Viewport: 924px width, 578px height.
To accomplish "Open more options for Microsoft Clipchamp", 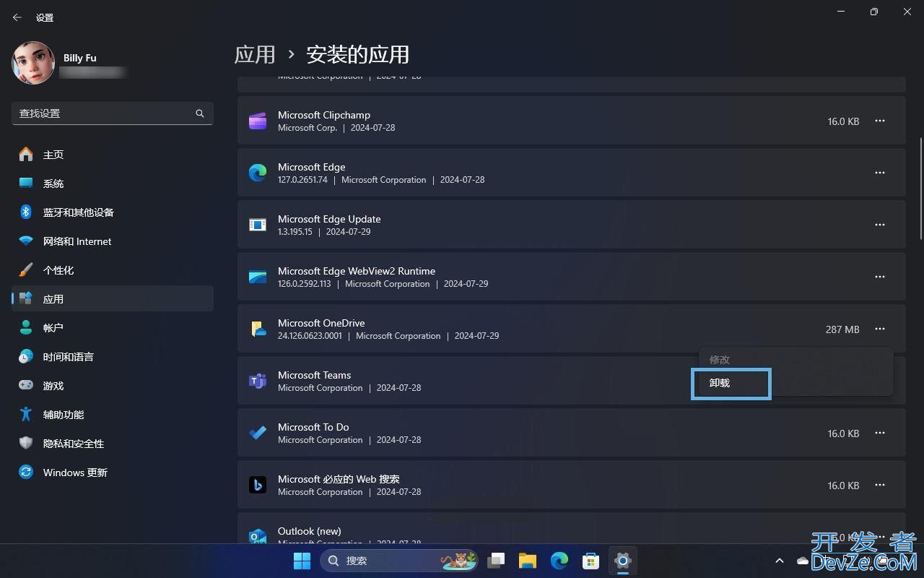I will (x=880, y=121).
